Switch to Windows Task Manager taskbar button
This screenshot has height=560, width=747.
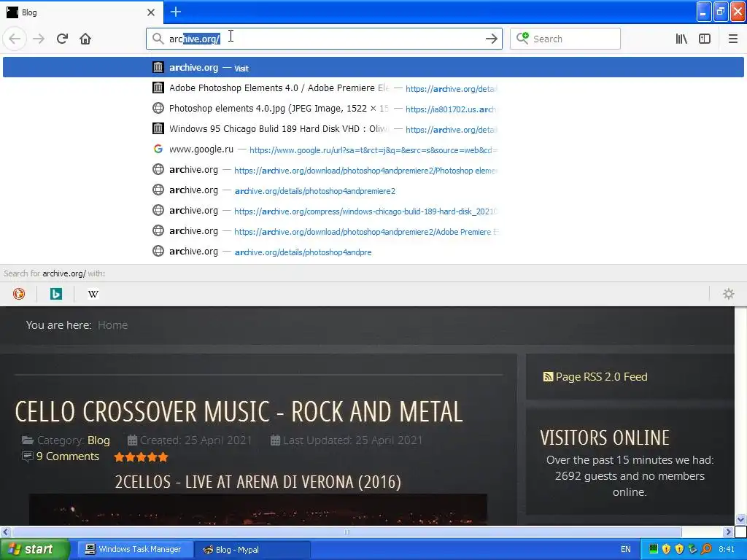[x=134, y=549]
